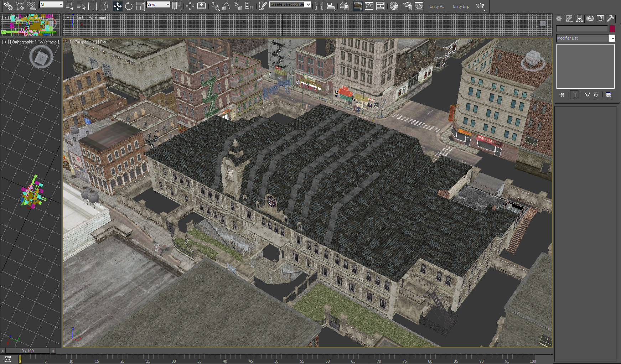Click the Open Mini Curve Editor icon
Viewport: 621px width, 364px height.
tap(7, 359)
